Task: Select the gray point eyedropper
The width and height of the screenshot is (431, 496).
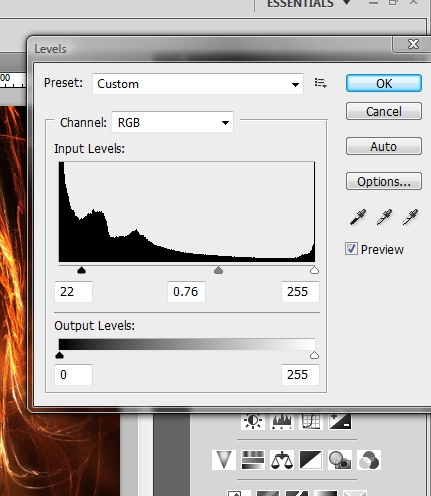Action: (384, 217)
